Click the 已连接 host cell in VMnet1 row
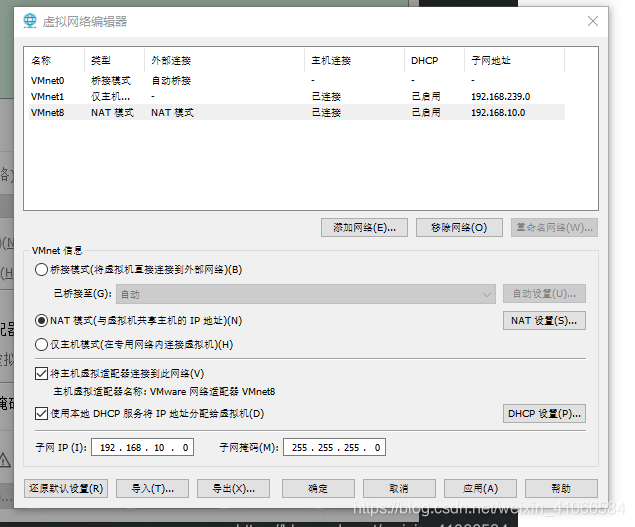This screenshot has width=635, height=527. click(x=326, y=96)
